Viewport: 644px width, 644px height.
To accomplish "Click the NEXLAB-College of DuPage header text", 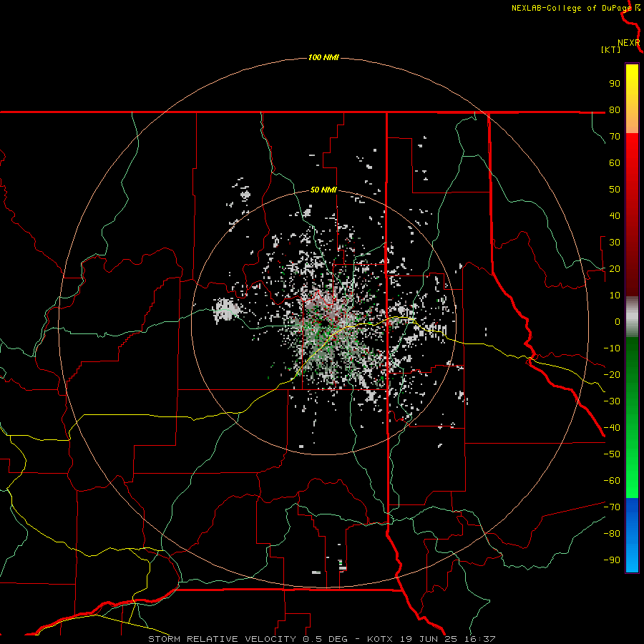I will pyautogui.click(x=572, y=8).
